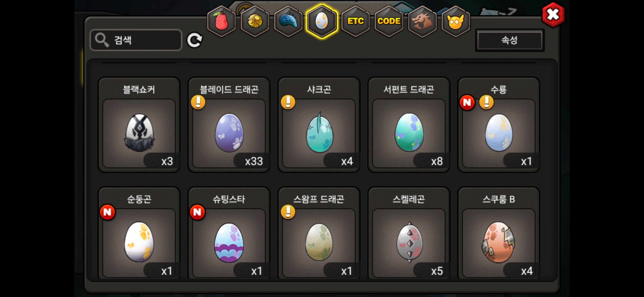Open the dragon head category icon
This screenshot has width=644, height=297.
click(422, 21)
